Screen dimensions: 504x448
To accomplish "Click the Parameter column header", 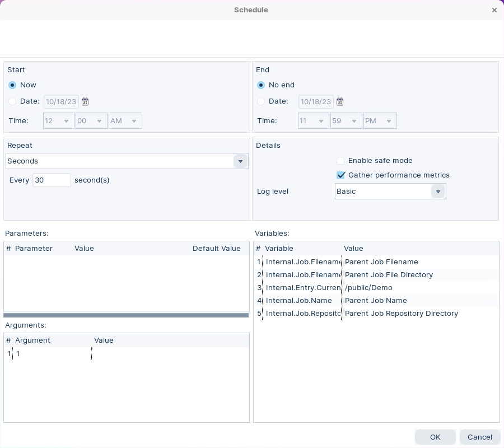I will pyautogui.click(x=34, y=249).
